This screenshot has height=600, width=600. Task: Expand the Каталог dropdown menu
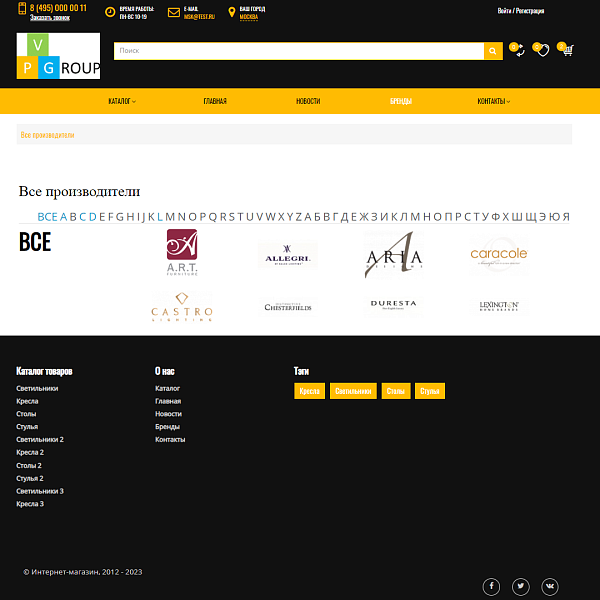122,101
